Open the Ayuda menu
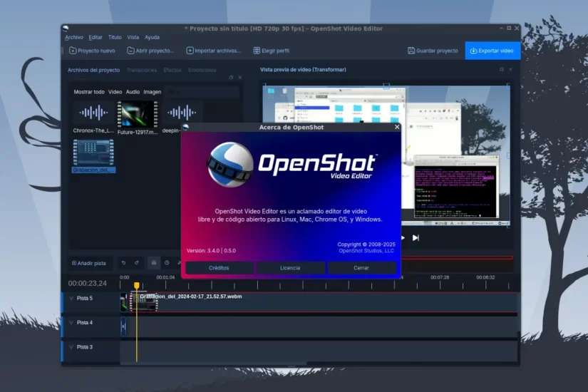The height and width of the screenshot is (392, 588). pyautogui.click(x=152, y=38)
